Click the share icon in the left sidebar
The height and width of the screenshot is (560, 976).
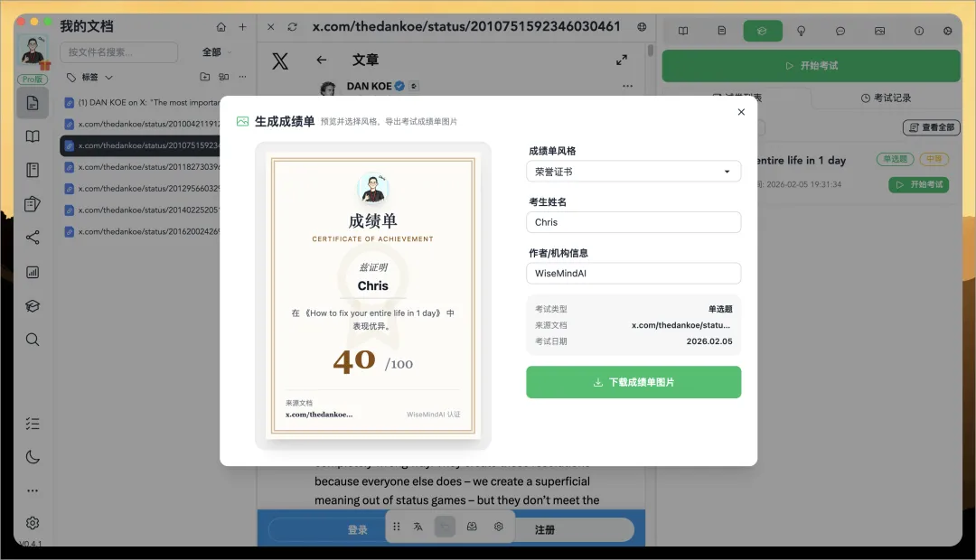click(33, 237)
